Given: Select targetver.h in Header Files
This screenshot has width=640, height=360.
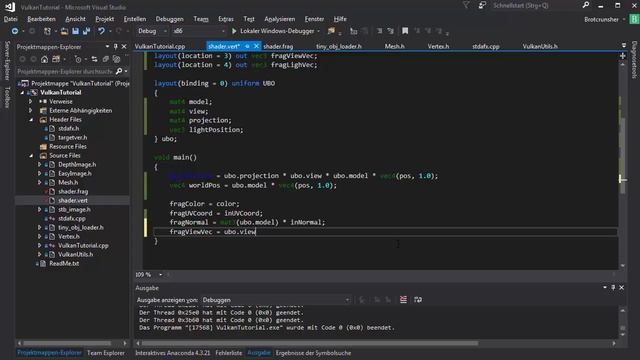Looking at the screenshot, I should (x=72, y=138).
